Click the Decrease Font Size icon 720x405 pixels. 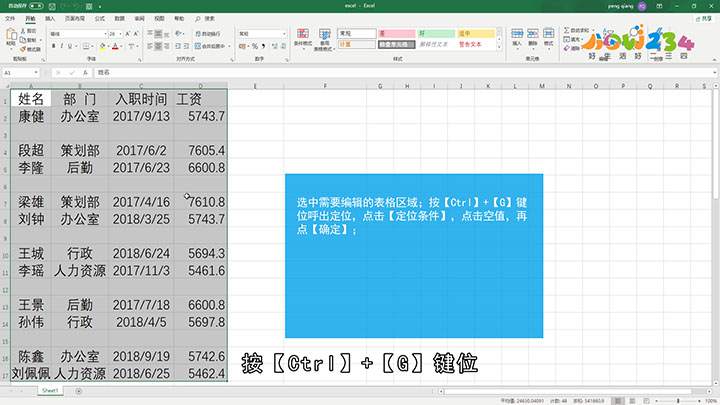(x=136, y=34)
